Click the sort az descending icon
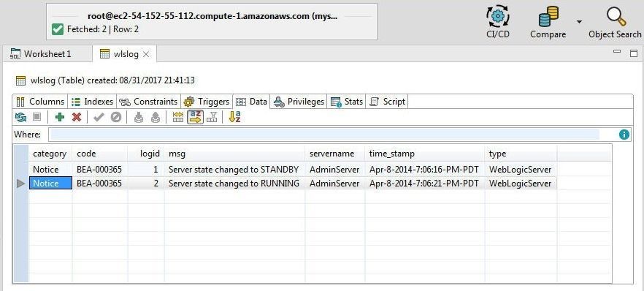Viewport: 644px width, 291px height. click(x=234, y=117)
